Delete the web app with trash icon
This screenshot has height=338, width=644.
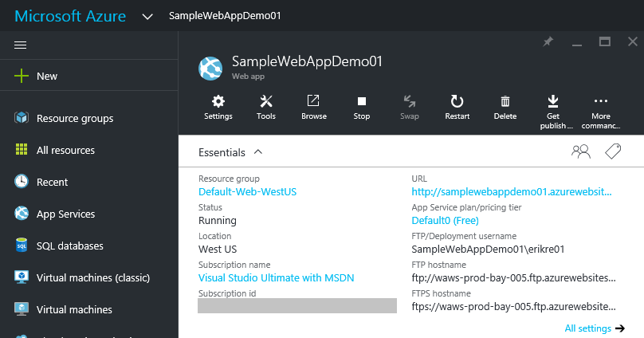click(x=505, y=107)
